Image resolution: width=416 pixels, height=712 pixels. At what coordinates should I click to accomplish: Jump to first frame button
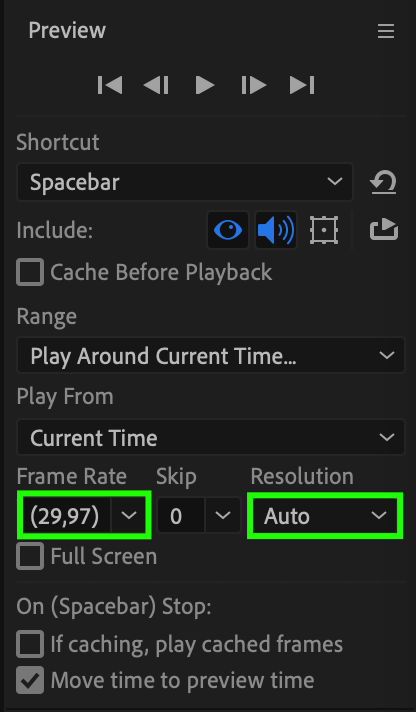[110, 85]
